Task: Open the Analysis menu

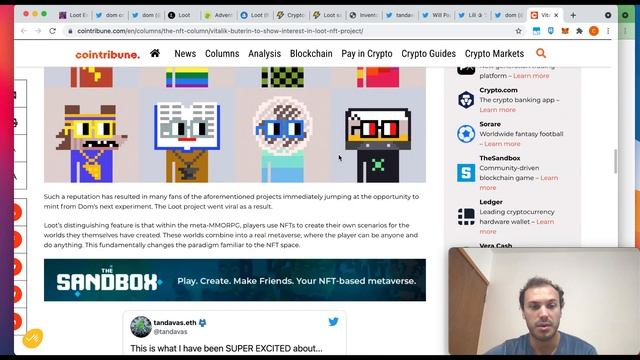Action: tap(264, 53)
